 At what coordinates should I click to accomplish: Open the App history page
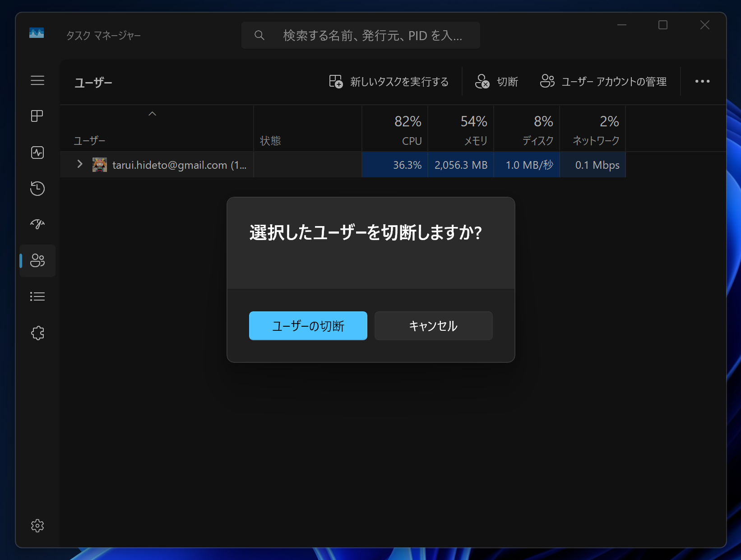(37, 189)
